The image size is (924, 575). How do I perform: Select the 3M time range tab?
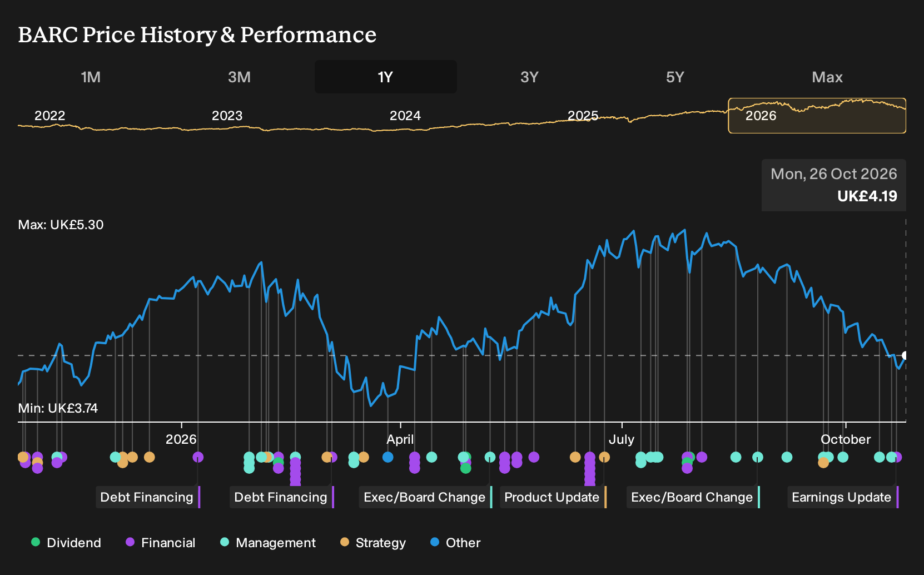[x=239, y=77]
